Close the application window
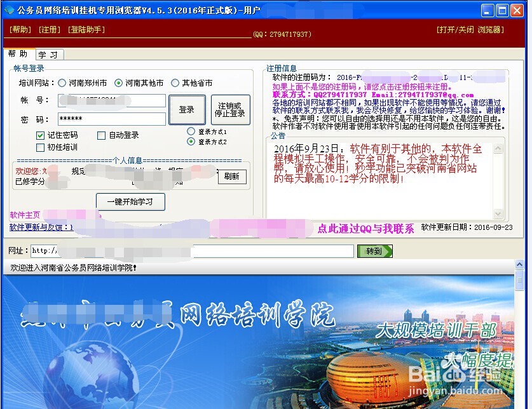532x409 pixels. coord(517,11)
